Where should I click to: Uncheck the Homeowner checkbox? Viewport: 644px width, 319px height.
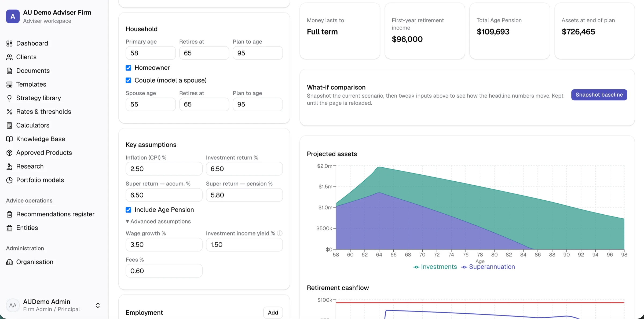click(x=129, y=68)
